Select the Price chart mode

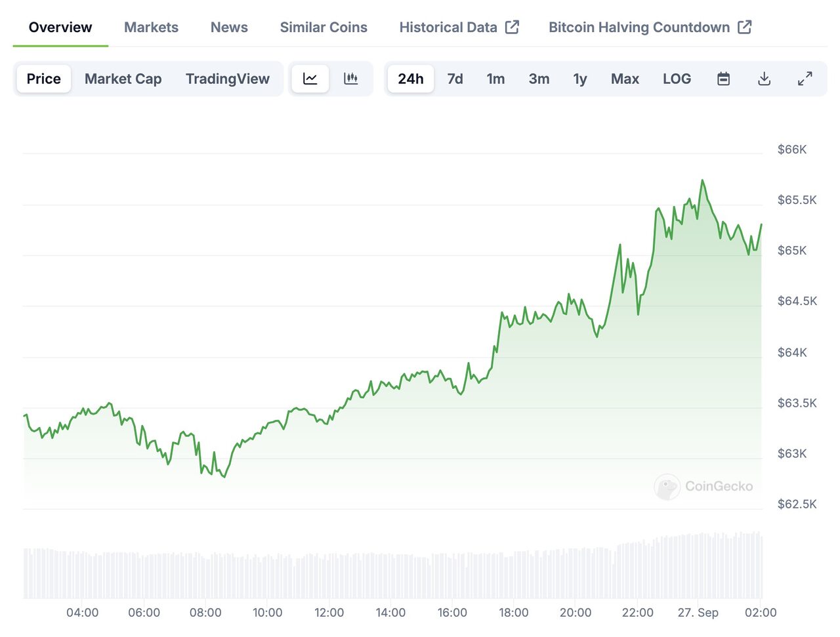(x=43, y=79)
